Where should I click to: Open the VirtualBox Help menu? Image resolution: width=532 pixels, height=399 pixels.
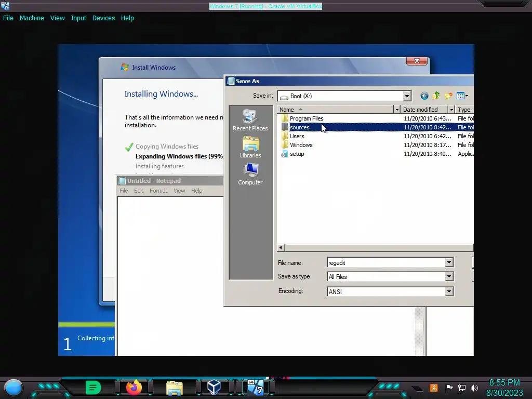pos(127,18)
